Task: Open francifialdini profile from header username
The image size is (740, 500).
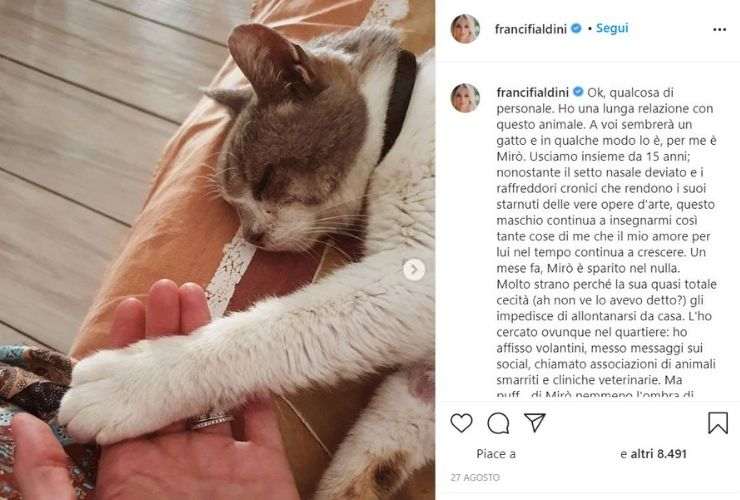Action: pyautogui.click(x=530, y=29)
